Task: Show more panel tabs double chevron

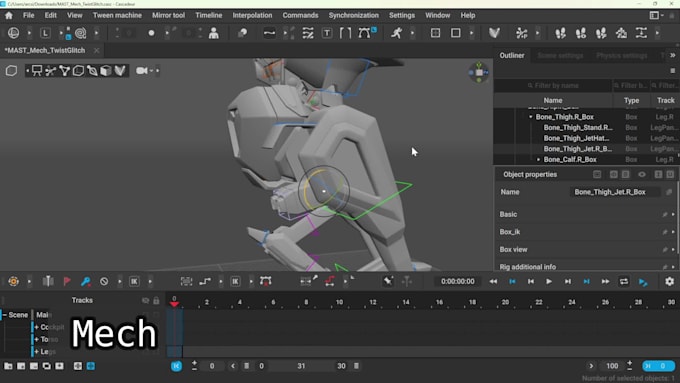Action: point(672,56)
